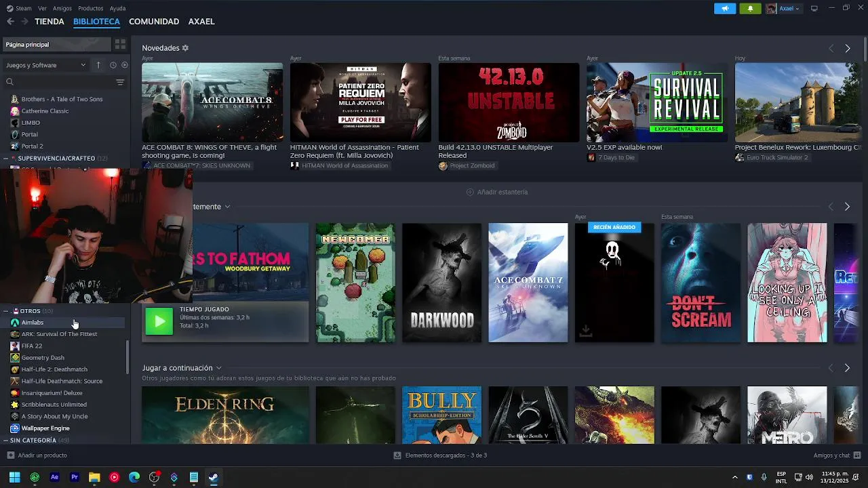Image resolution: width=868 pixels, height=488 pixels.
Task: Open Microsoft Edge from taskbar
Action: (x=134, y=477)
